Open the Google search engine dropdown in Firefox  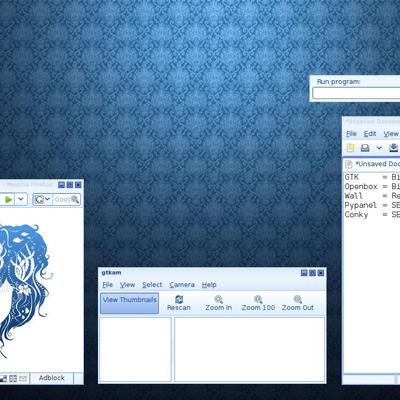pyautogui.click(x=43, y=199)
